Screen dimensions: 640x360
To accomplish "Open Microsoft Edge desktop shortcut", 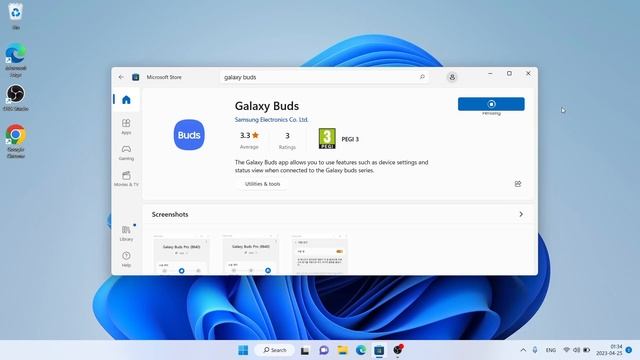I will pos(16,60).
